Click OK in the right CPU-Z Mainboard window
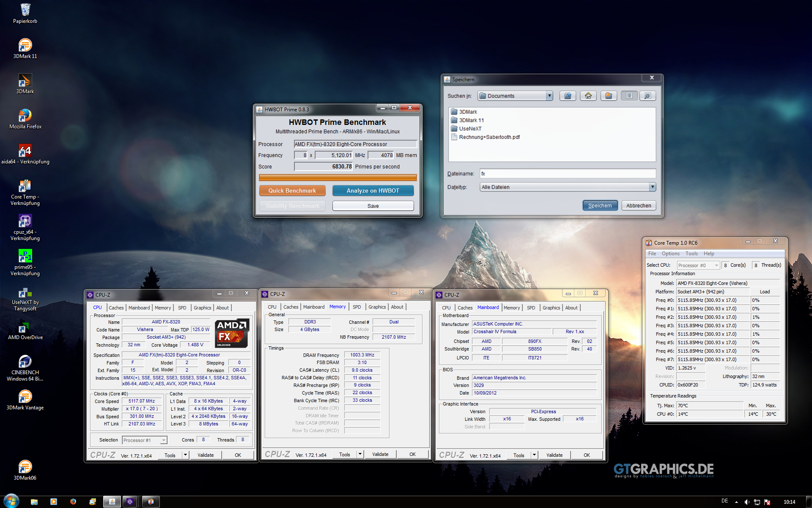The height and width of the screenshot is (508, 812). tap(587, 455)
